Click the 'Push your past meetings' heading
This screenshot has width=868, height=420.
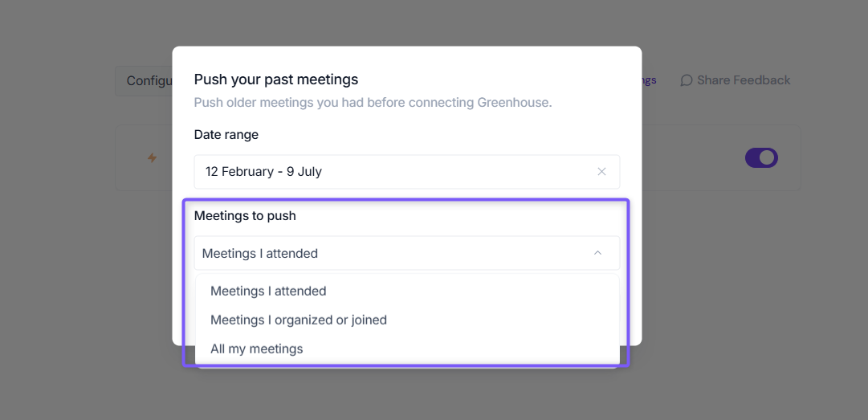[276, 80]
